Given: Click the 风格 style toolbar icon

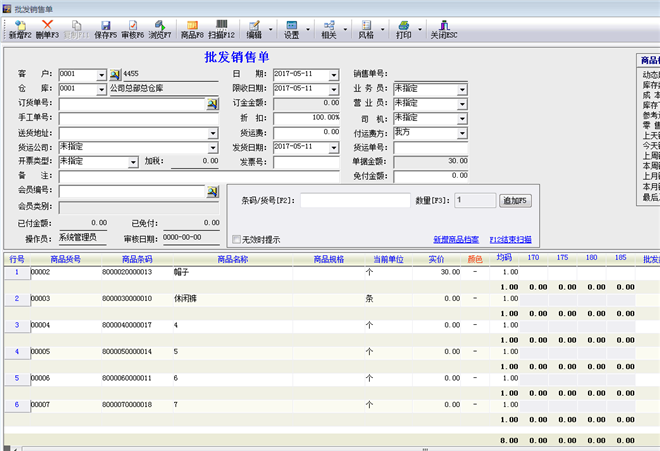Looking at the screenshot, I should (366, 29).
